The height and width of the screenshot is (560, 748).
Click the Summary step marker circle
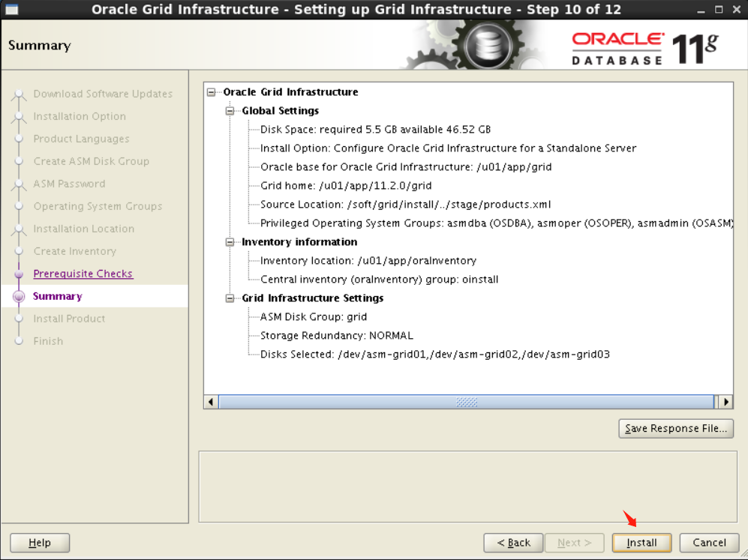click(19, 296)
